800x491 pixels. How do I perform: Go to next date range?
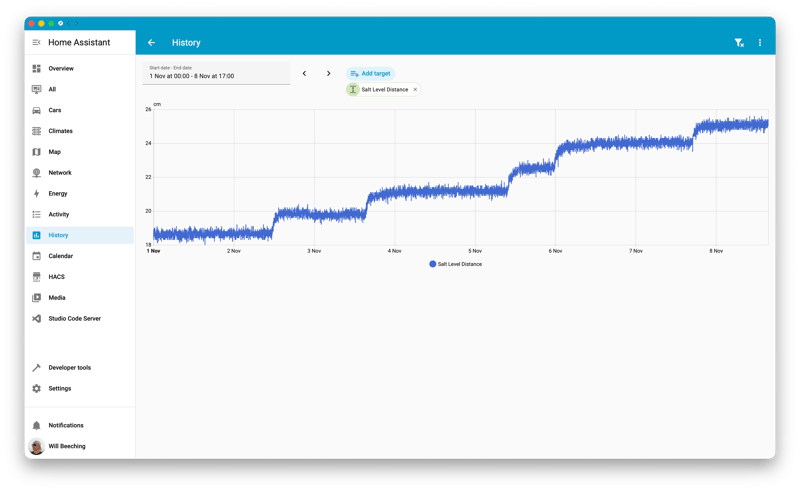(328, 73)
